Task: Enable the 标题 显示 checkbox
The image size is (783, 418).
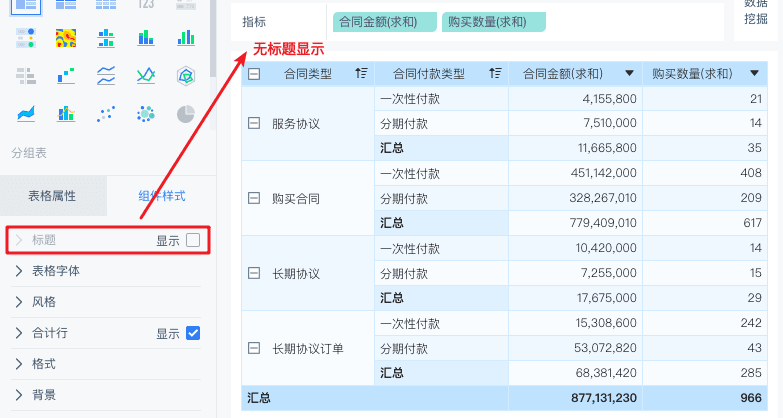Action: tap(193, 240)
